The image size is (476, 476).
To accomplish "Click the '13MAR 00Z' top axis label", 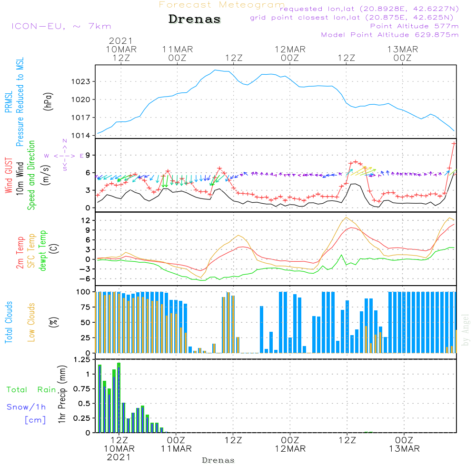I will [403, 53].
